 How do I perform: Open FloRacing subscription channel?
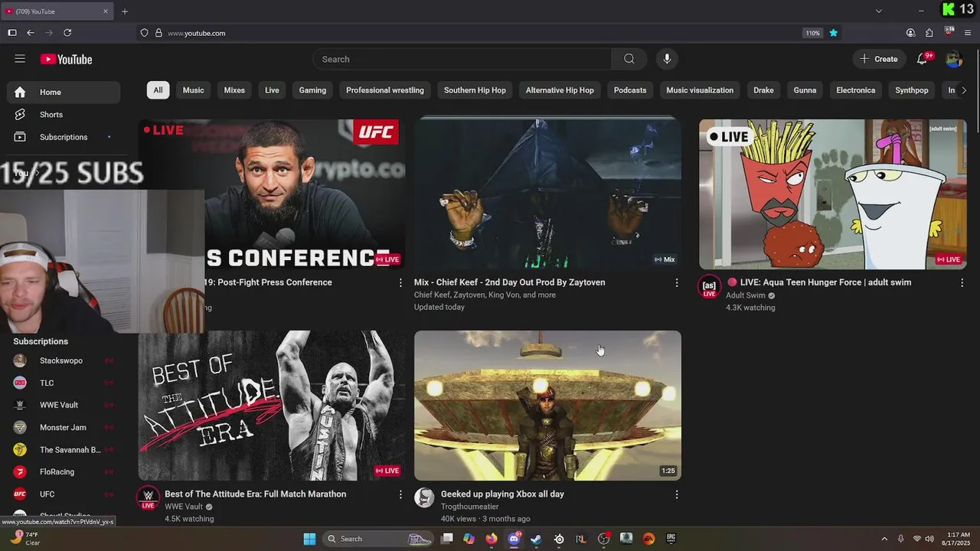(64, 472)
